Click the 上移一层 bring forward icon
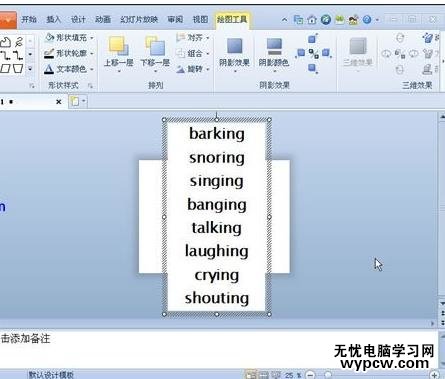 pyautogui.click(x=118, y=46)
